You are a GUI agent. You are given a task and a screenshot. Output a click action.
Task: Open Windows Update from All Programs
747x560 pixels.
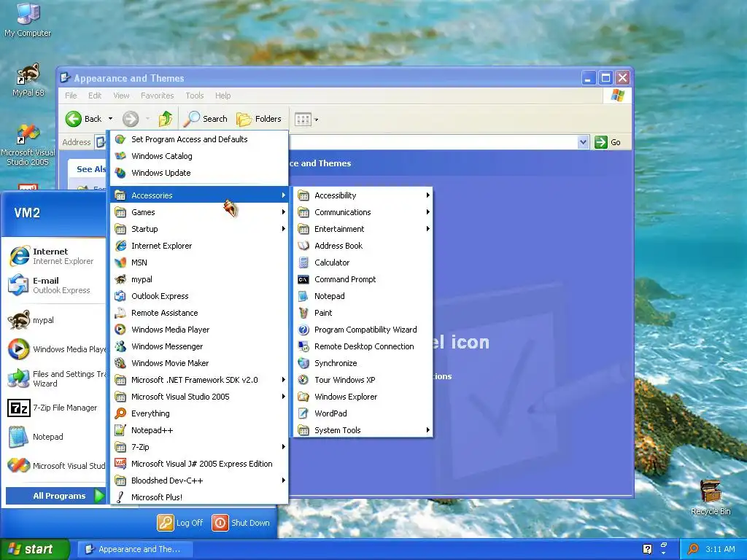pos(199,173)
